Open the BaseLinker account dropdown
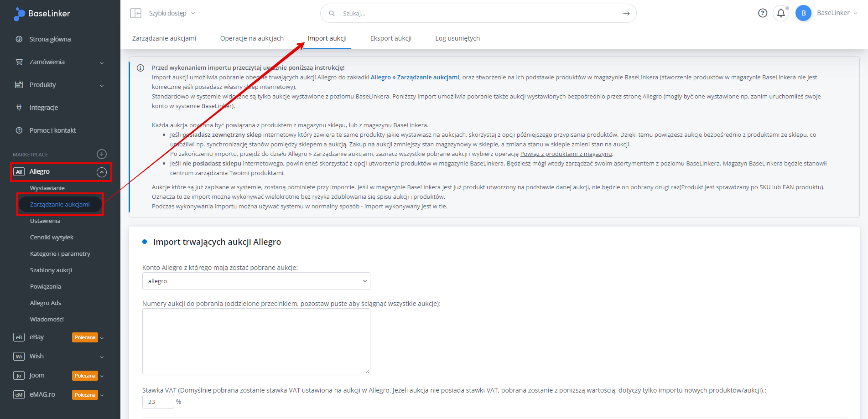This screenshot has width=868, height=419. tap(837, 13)
